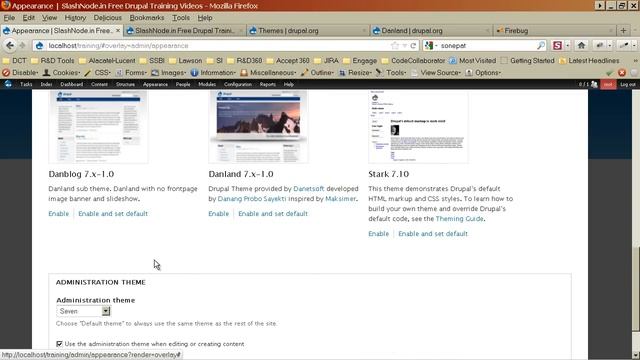The image size is (640, 360).
Task: Click Enable and set default for Danblog
Action: click(113, 213)
